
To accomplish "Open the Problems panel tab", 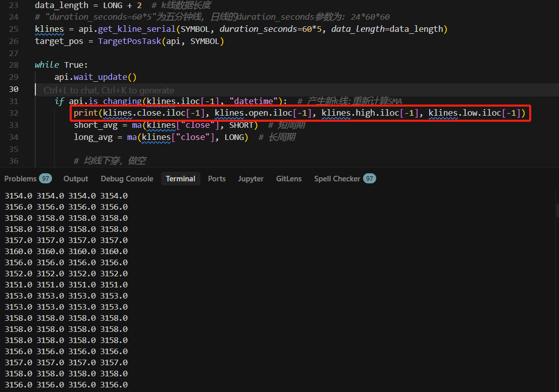I will (x=20, y=179).
